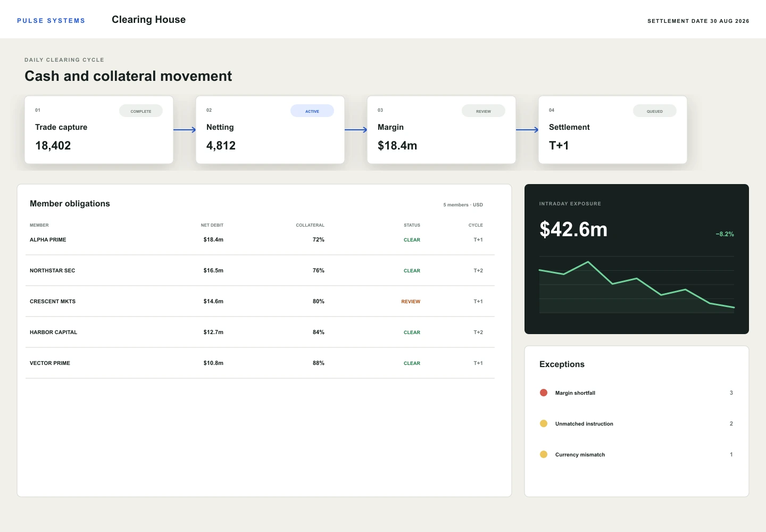
Task: Click the MEMBER column header
Action: pos(39,225)
